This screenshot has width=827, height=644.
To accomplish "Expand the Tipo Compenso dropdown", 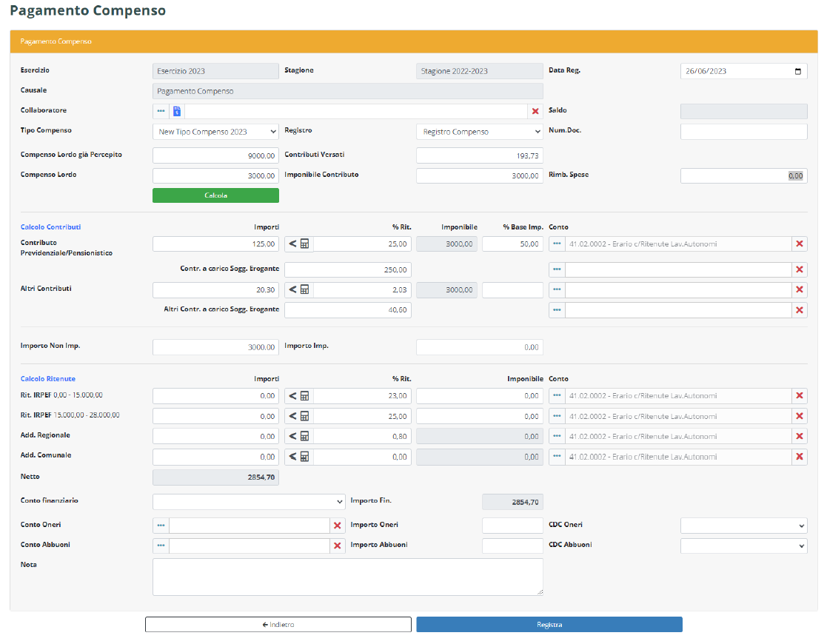I will 215,132.
